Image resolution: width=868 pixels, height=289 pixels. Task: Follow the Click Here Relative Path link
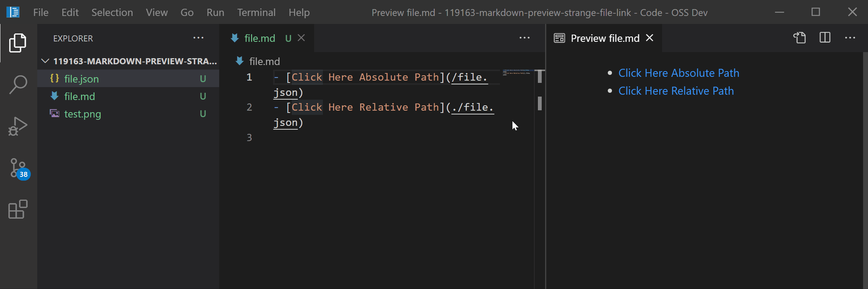[x=676, y=91]
